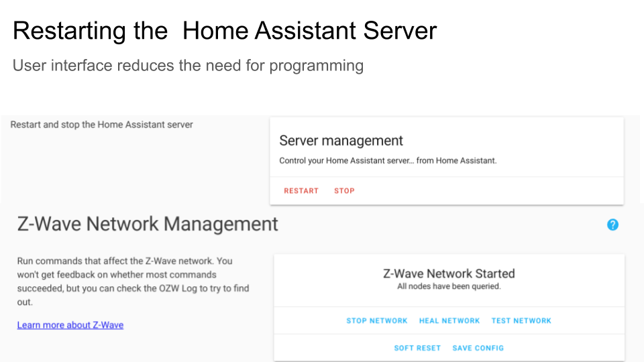Image resolution: width=644 pixels, height=362 pixels.
Task: Click the STOP server button
Action: coord(344,191)
